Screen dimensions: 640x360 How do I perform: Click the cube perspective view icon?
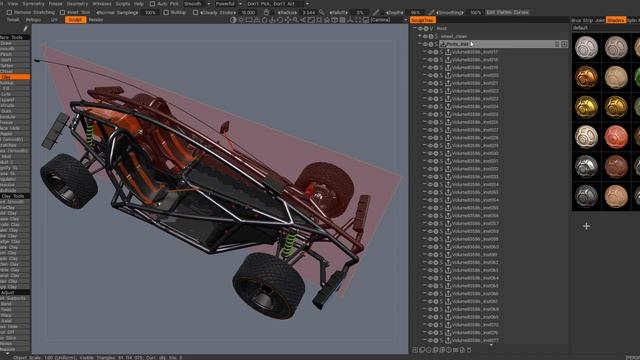point(334,20)
